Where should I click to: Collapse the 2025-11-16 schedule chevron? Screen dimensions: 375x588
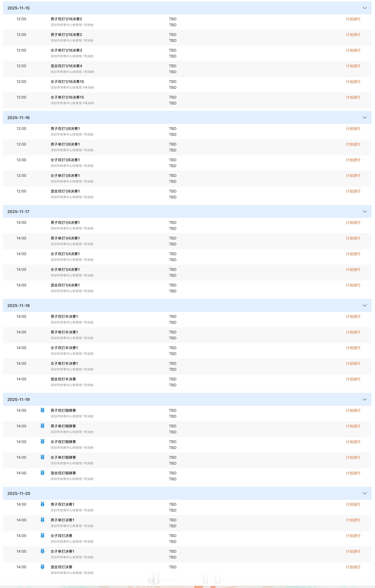(364, 117)
